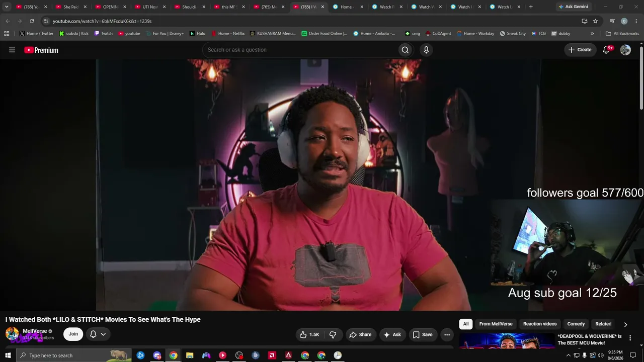The width and height of the screenshot is (644, 362).
Task: Open the All Bookmarks folder
Action: (622, 34)
